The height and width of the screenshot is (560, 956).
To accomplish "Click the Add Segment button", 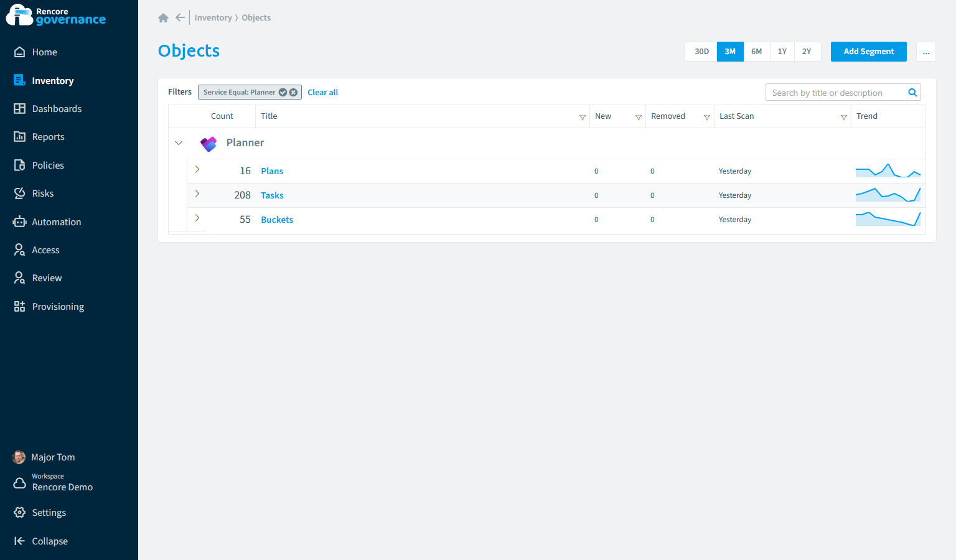I will point(869,52).
